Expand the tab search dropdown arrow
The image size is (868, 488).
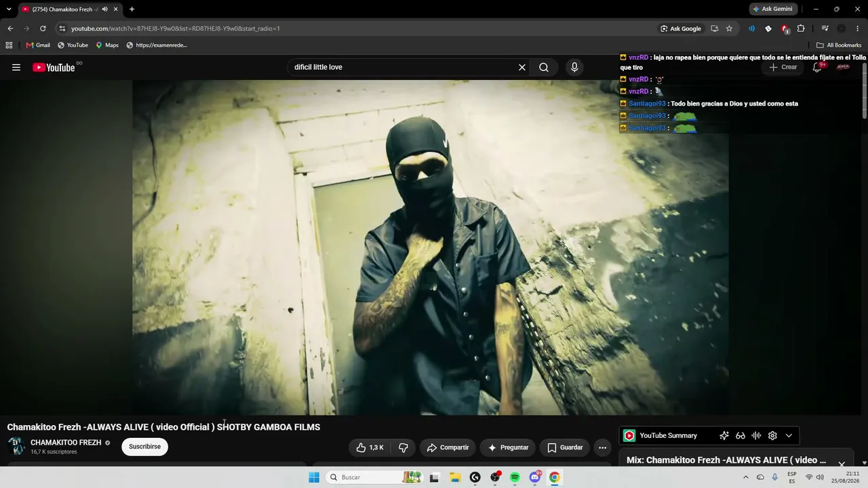(9, 9)
